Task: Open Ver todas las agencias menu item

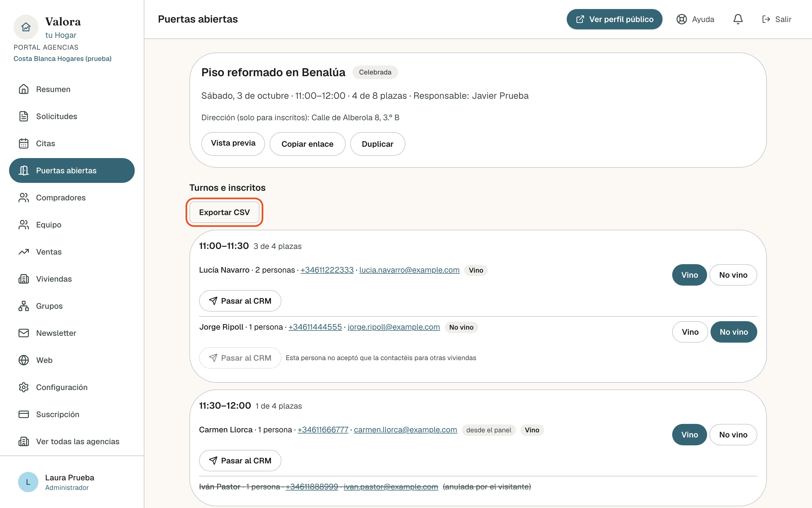Action: (72, 441)
